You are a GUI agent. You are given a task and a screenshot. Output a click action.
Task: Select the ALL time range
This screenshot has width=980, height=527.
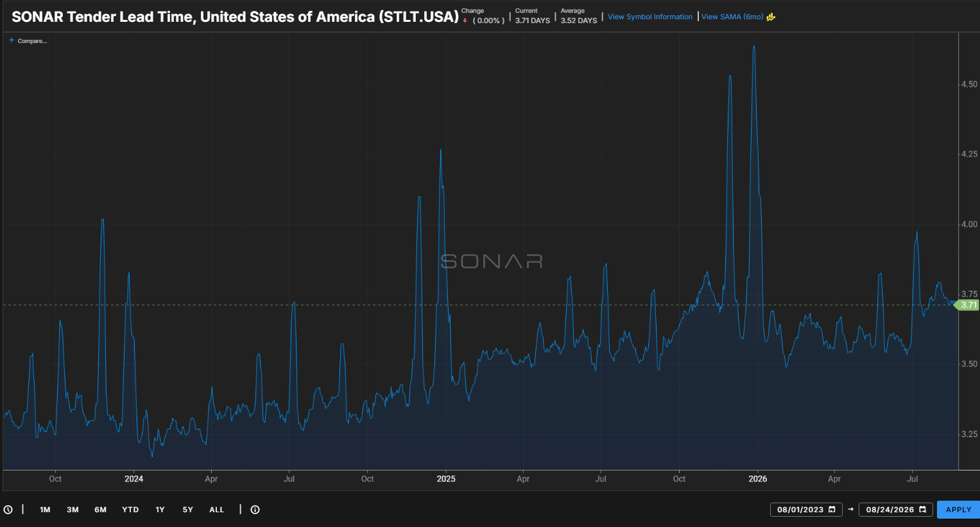[x=217, y=510]
